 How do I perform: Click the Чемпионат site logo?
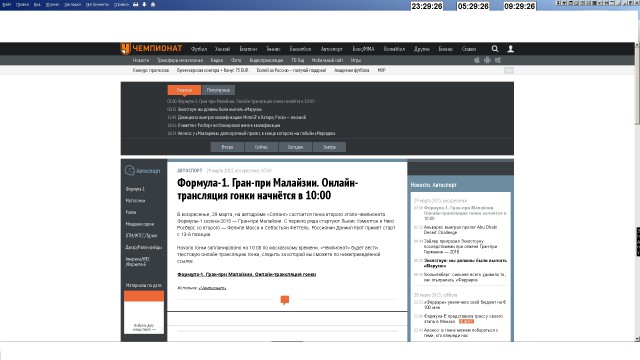tap(151, 49)
